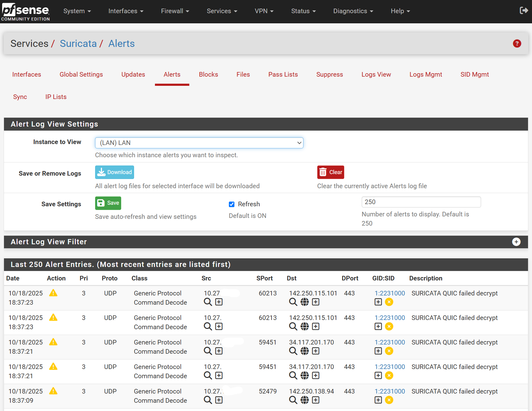This screenshot has height=411, width=532.
Task: Click destination magnifier for 142.250.138.94 row
Action: click(x=293, y=400)
